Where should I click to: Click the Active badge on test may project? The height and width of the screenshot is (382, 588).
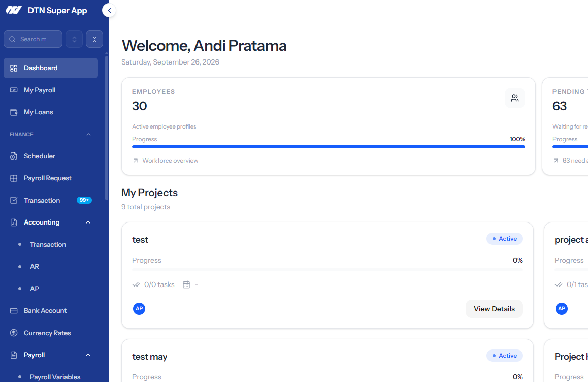click(x=505, y=356)
